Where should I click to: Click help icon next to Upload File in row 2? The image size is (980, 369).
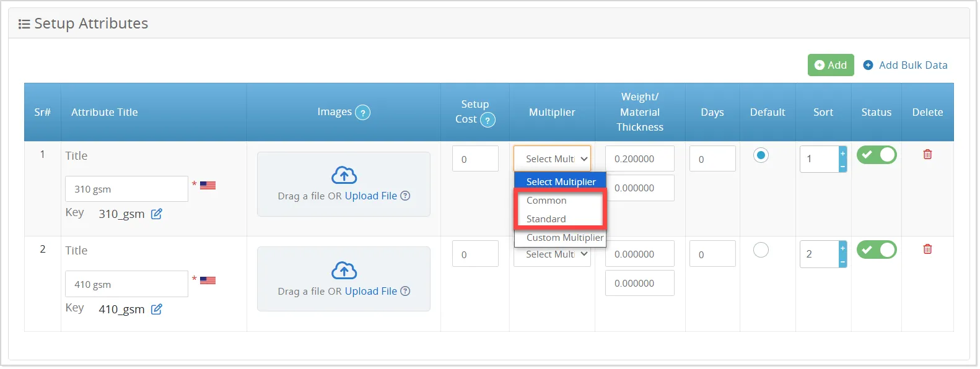pyautogui.click(x=405, y=291)
